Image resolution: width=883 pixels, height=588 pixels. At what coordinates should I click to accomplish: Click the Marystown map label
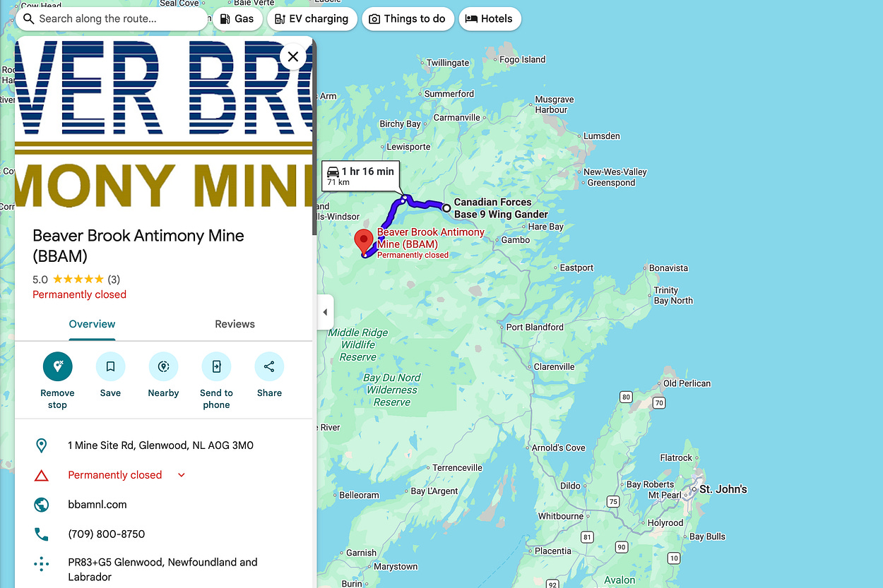pyautogui.click(x=396, y=567)
